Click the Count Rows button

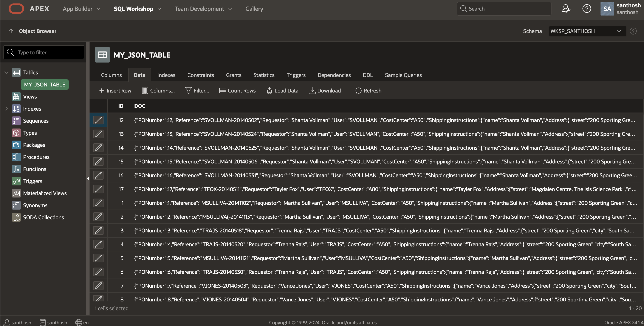click(x=237, y=91)
